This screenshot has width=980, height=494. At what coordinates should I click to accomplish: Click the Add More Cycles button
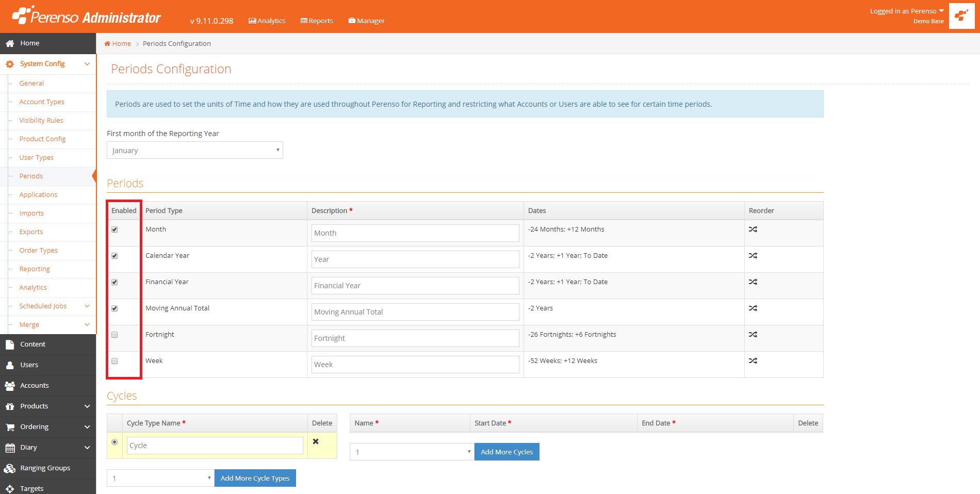point(507,452)
